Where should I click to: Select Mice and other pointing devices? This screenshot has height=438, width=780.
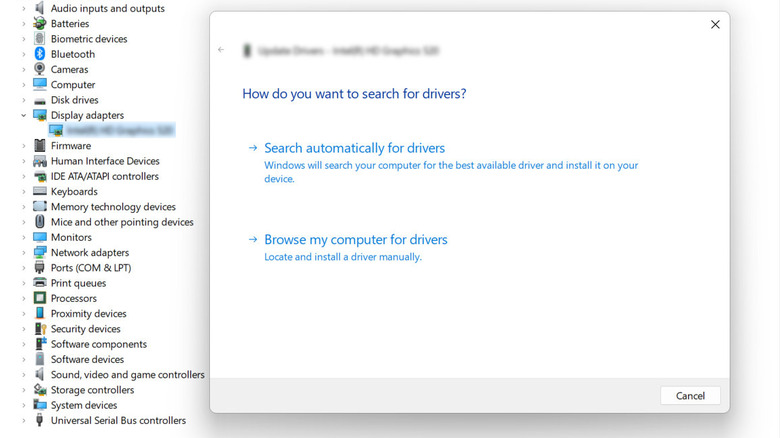(122, 222)
